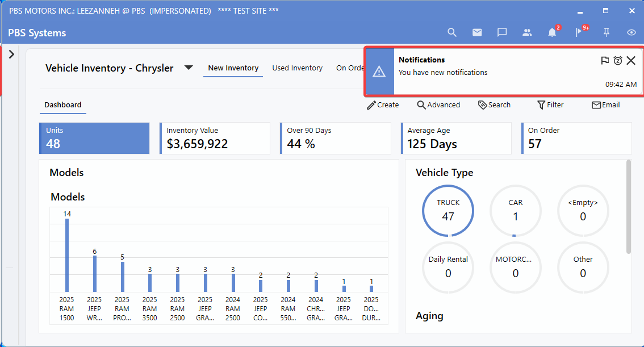Viewport: 644px width, 347px height.
Task: Snooze the notification using the alarm clock icon
Action: point(617,60)
